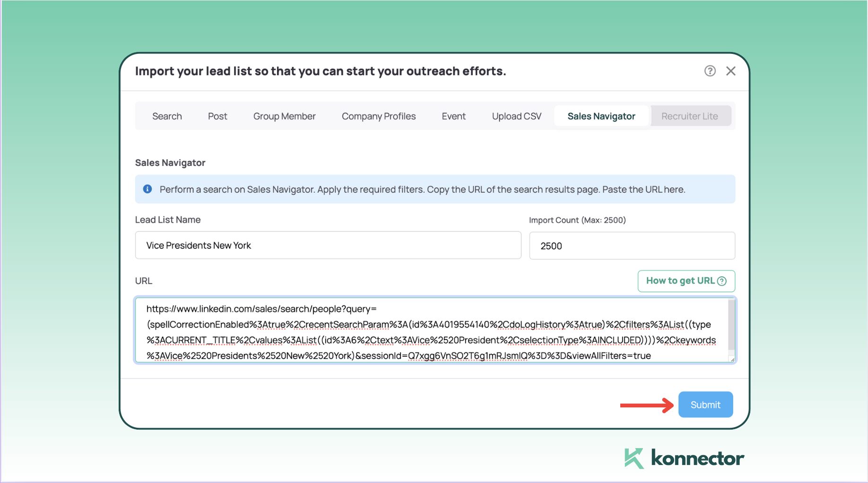The width and height of the screenshot is (868, 483).
Task: Click the Sales Navigator section heading
Action: pyautogui.click(x=170, y=163)
